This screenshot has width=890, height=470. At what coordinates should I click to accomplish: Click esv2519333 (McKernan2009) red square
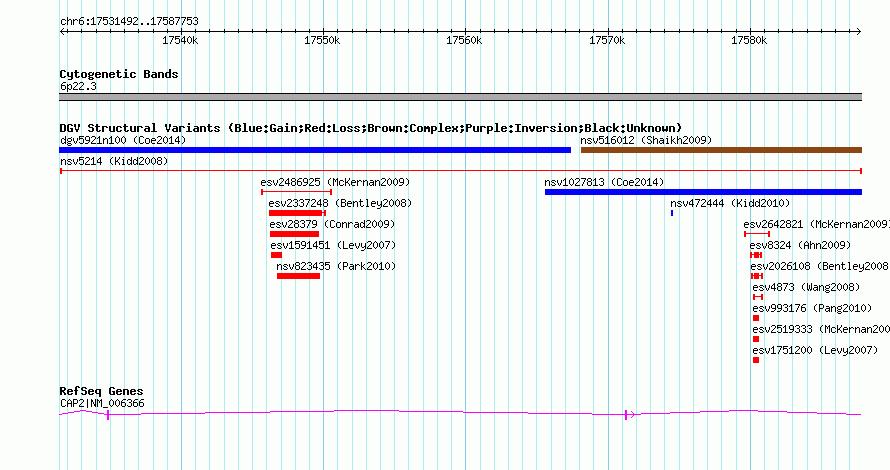coord(756,339)
